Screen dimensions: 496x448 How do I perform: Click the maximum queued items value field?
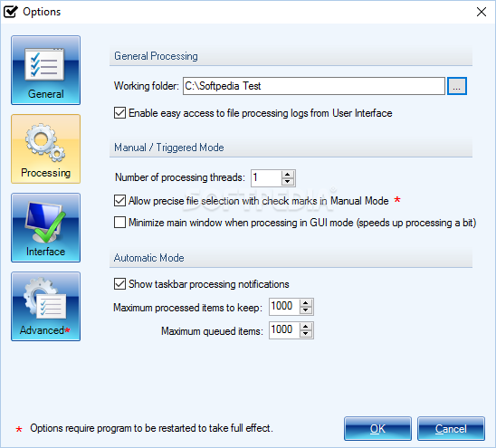pos(284,330)
